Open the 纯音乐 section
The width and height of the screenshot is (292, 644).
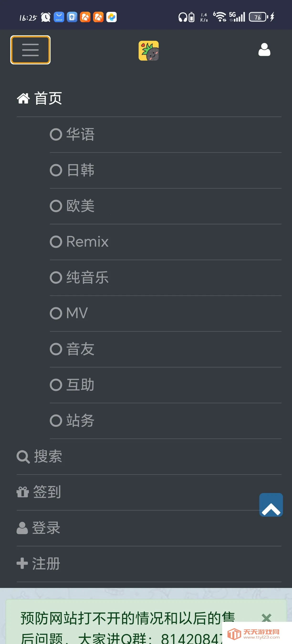point(79,277)
